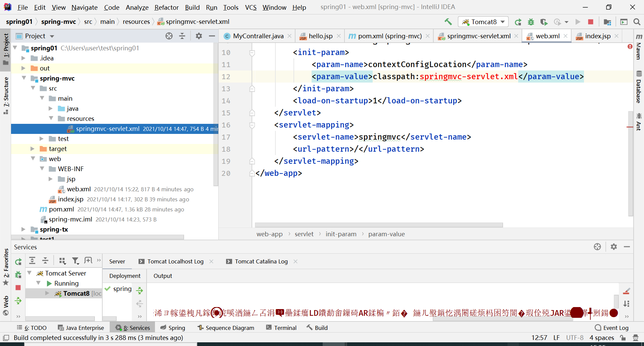Open the Refactor menu

167,7
